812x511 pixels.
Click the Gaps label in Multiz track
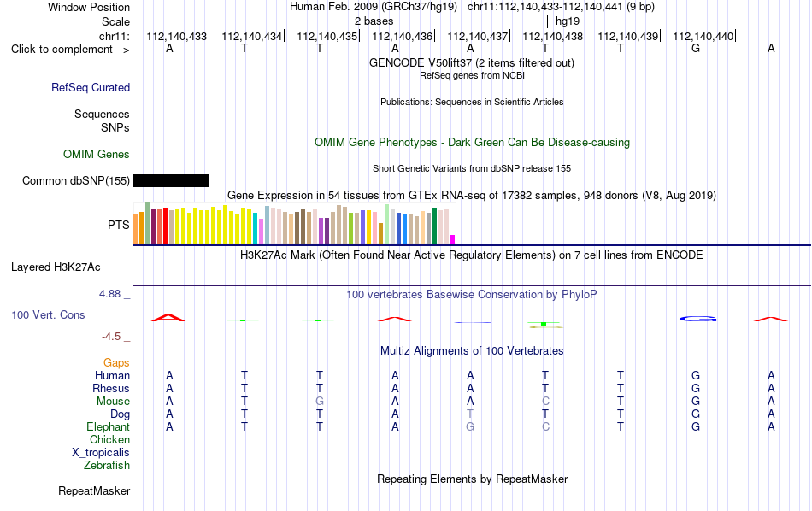coord(116,363)
